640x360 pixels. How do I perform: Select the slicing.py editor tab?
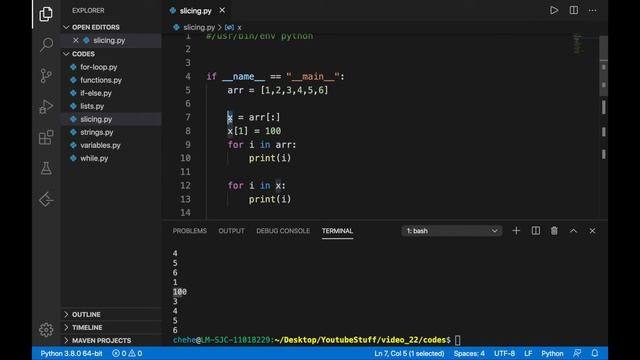[196, 11]
